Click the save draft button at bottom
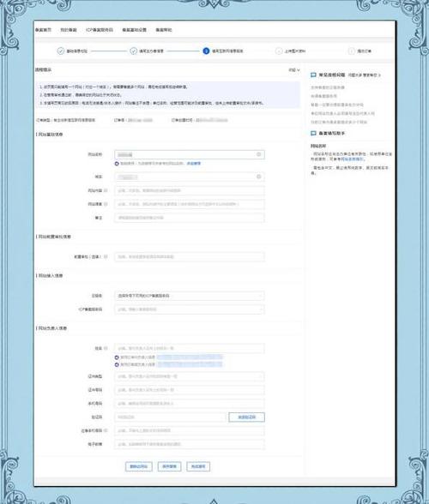This screenshot has height=504, width=429. point(169,466)
